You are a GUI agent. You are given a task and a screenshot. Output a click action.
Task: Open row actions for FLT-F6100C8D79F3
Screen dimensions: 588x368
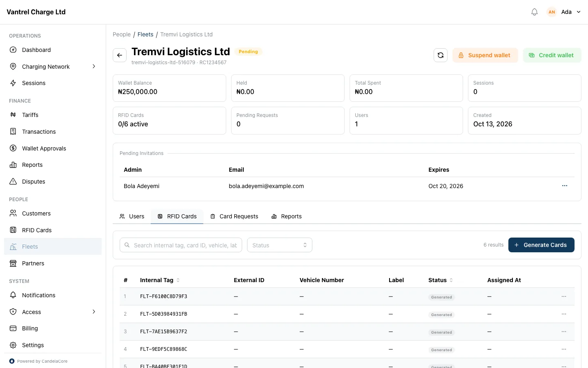(x=564, y=296)
